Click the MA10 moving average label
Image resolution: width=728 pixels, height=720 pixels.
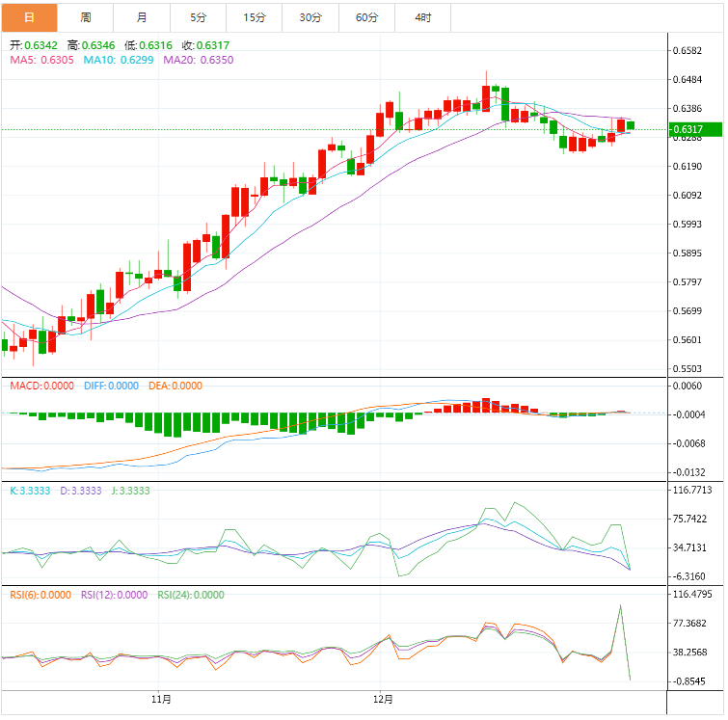pos(119,60)
